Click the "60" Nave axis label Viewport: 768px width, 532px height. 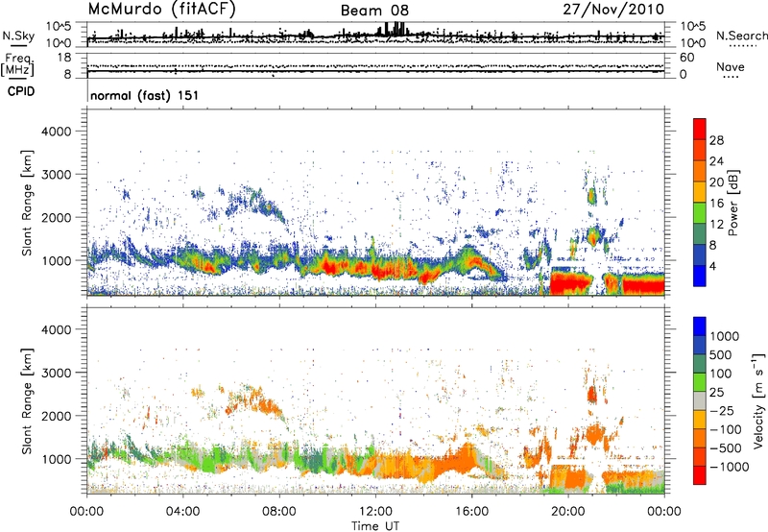(x=686, y=58)
